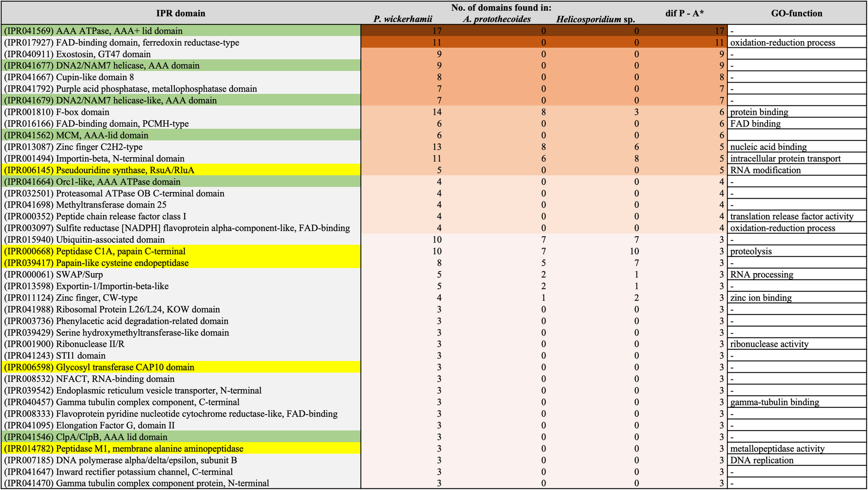Select the IPR013087 Zinc finger C2H2-type row
The image size is (868, 490).
click(x=181, y=147)
